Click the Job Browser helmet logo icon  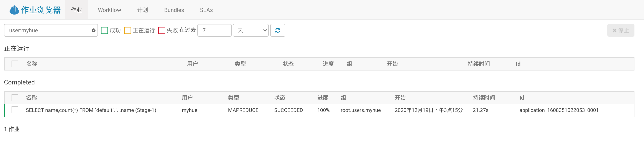click(14, 10)
